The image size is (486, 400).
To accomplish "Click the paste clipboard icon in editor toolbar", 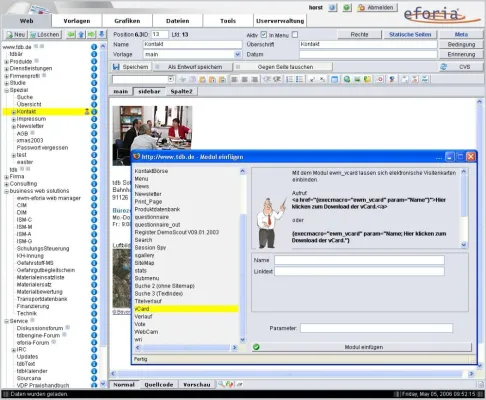I will pyautogui.click(x=202, y=79).
